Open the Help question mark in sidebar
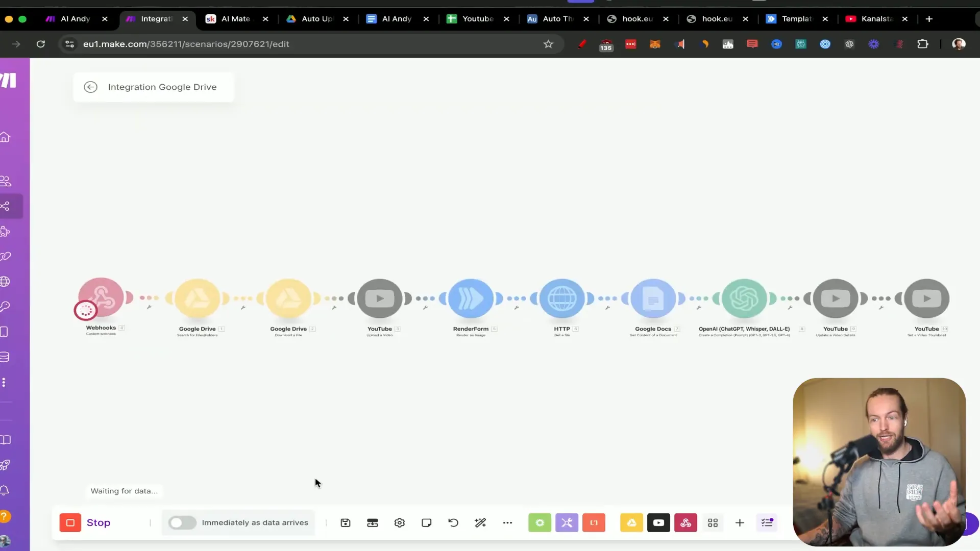The image size is (980, 551). pos(5,516)
